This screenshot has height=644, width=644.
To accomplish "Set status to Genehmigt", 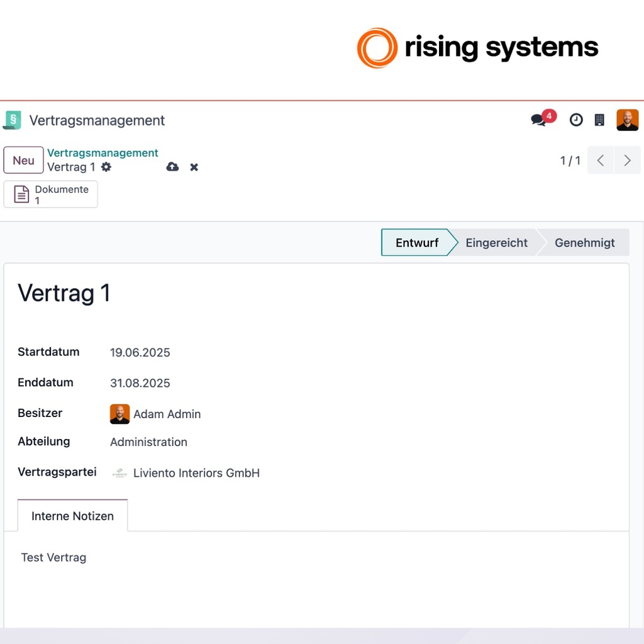I will coord(584,243).
